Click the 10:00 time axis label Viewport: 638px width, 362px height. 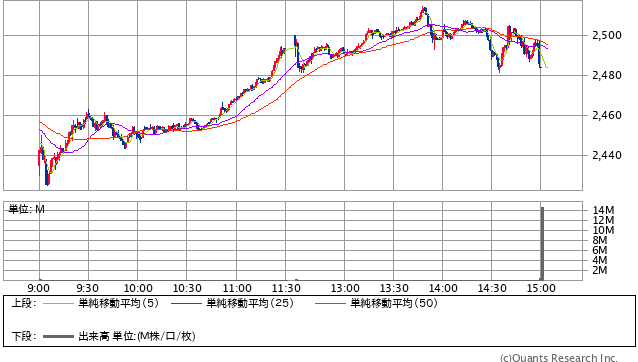point(138,288)
